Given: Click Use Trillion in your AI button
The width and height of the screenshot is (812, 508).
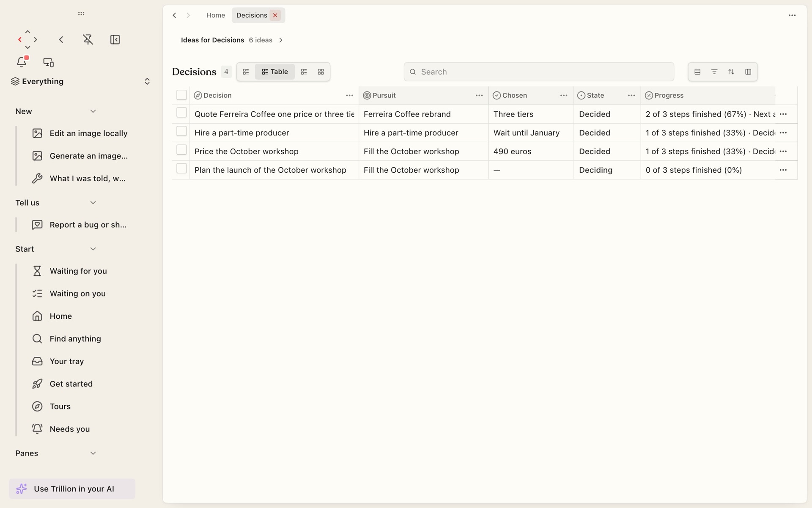Looking at the screenshot, I should coord(72,489).
